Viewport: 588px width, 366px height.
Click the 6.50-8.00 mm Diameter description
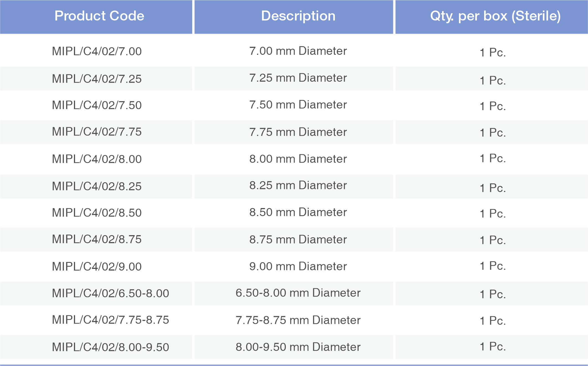pos(298,293)
